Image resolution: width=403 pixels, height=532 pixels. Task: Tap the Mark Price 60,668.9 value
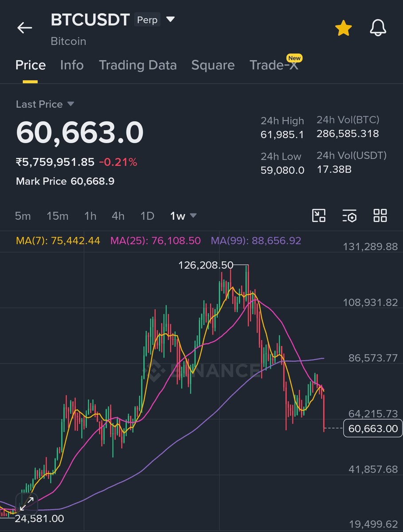65,181
